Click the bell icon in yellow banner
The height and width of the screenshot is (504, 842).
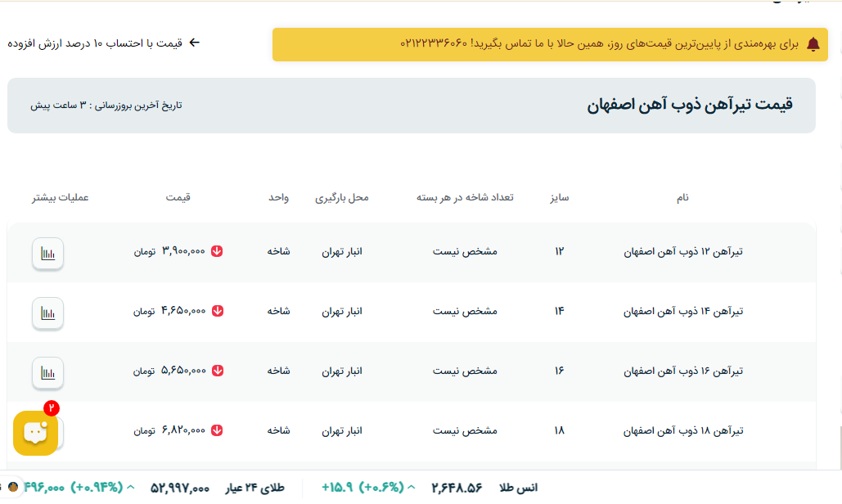pyautogui.click(x=813, y=44)
